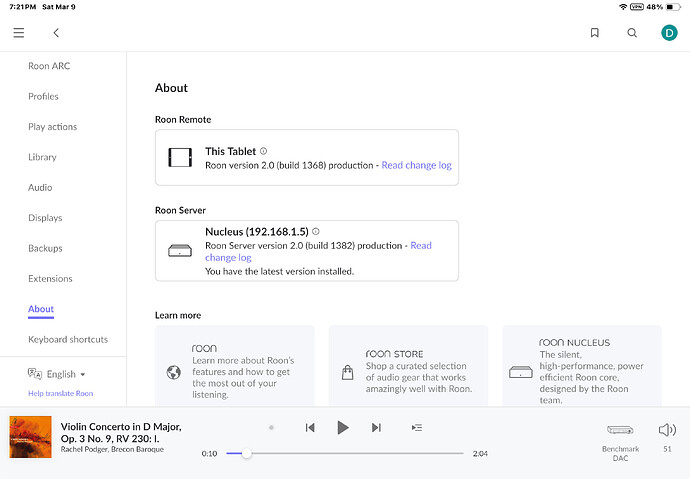
Task: Click the album art thumbnail
Action: click(30, 437)
